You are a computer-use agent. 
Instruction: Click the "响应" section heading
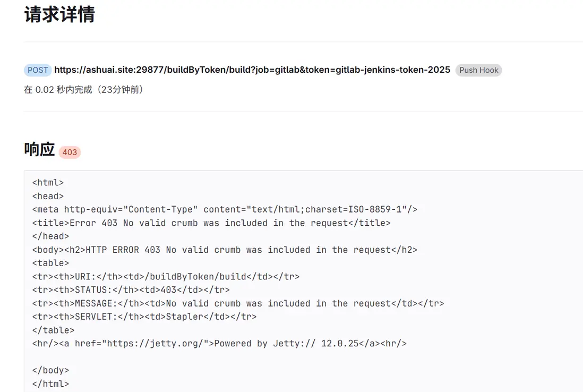39,150
